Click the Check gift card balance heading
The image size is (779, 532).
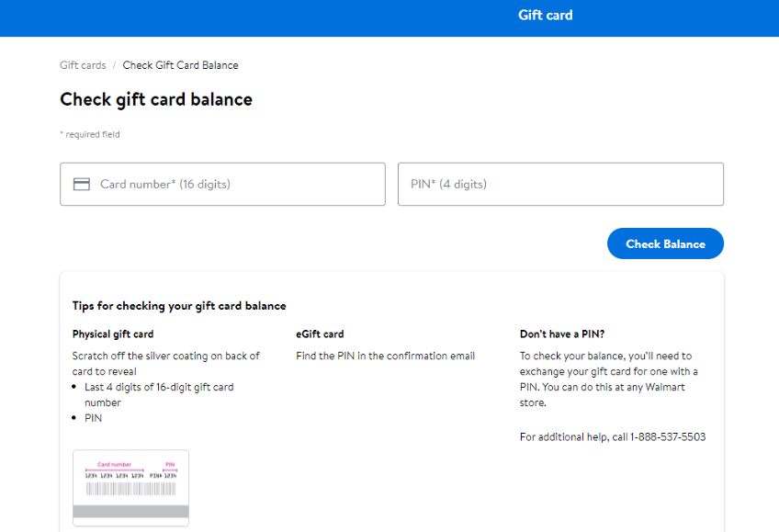(x=156, y=99)
